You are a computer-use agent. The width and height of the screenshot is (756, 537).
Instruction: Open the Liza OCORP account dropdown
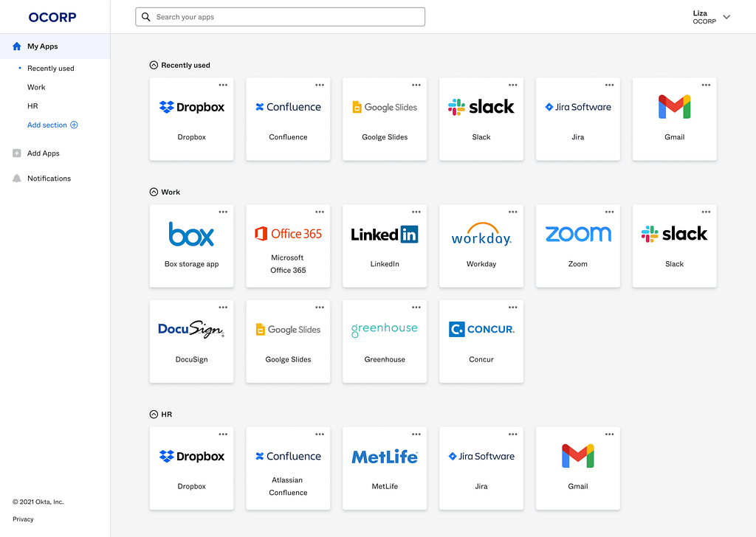[x=712, y=17]
